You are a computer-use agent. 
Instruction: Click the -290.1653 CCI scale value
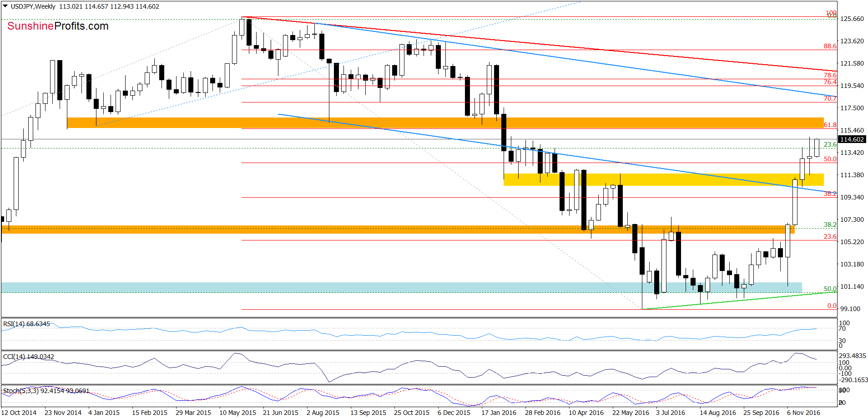click(x=853, y=380)
